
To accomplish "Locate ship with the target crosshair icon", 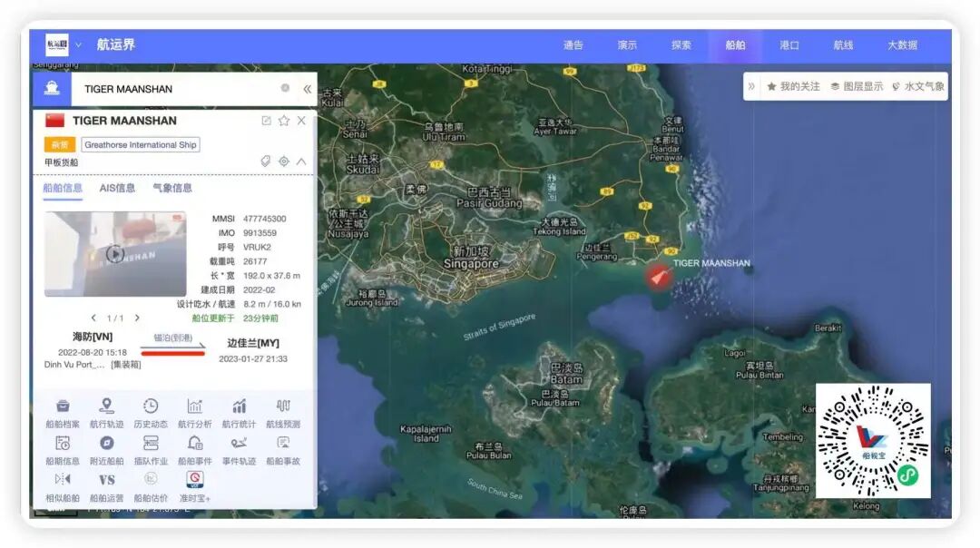I will (284, 161).
